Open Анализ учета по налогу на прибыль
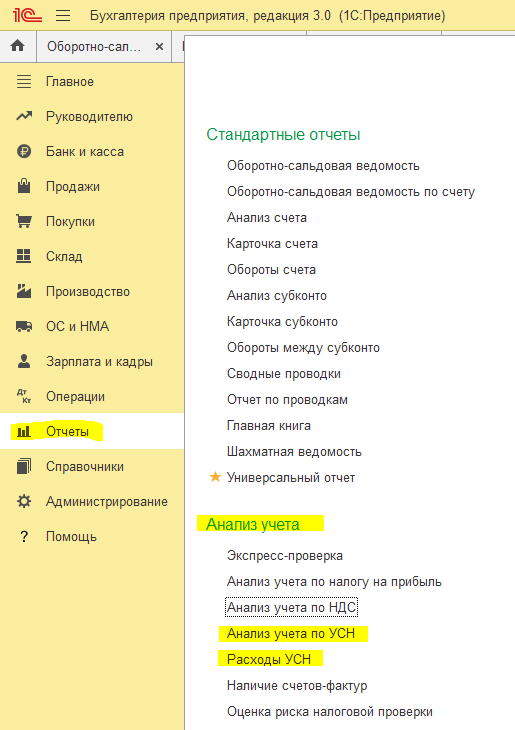 click(x=334, y=581)
